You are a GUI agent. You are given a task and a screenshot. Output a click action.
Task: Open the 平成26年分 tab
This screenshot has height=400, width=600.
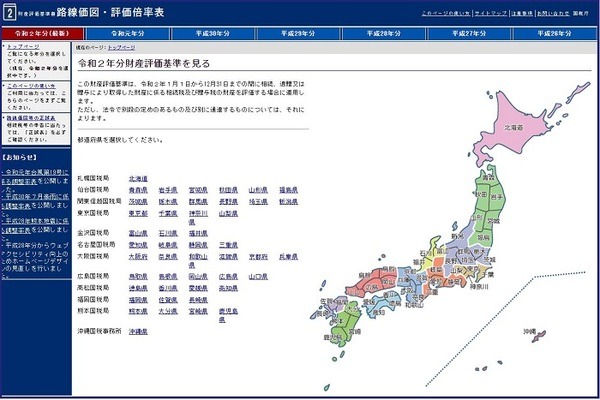pyautogui.click(x=554, y=34)
